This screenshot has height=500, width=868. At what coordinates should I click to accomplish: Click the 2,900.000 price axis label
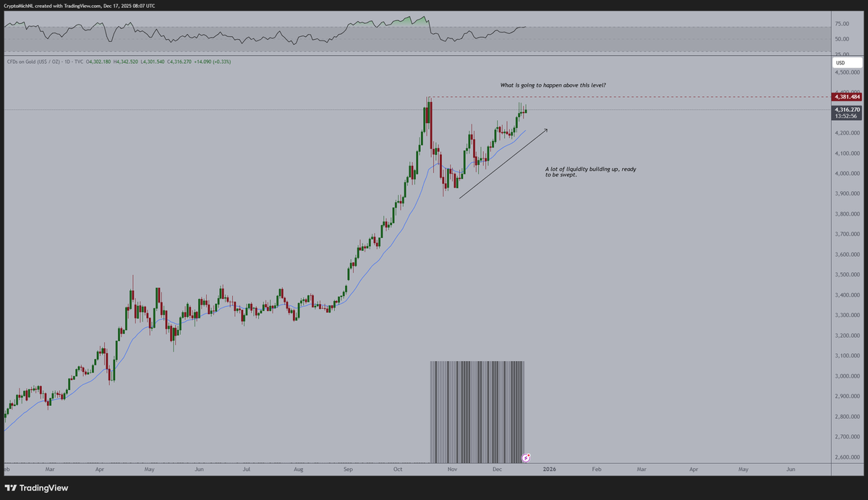click(846, 397)
